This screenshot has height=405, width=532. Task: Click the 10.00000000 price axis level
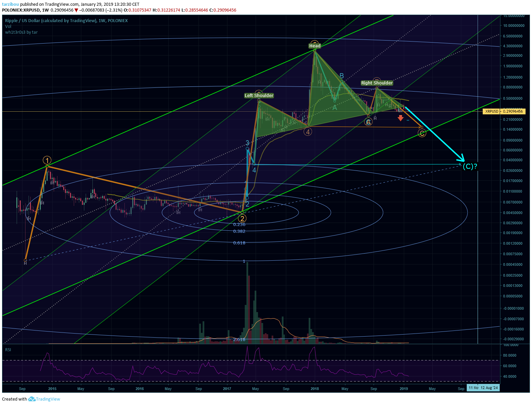pos(514,26)
